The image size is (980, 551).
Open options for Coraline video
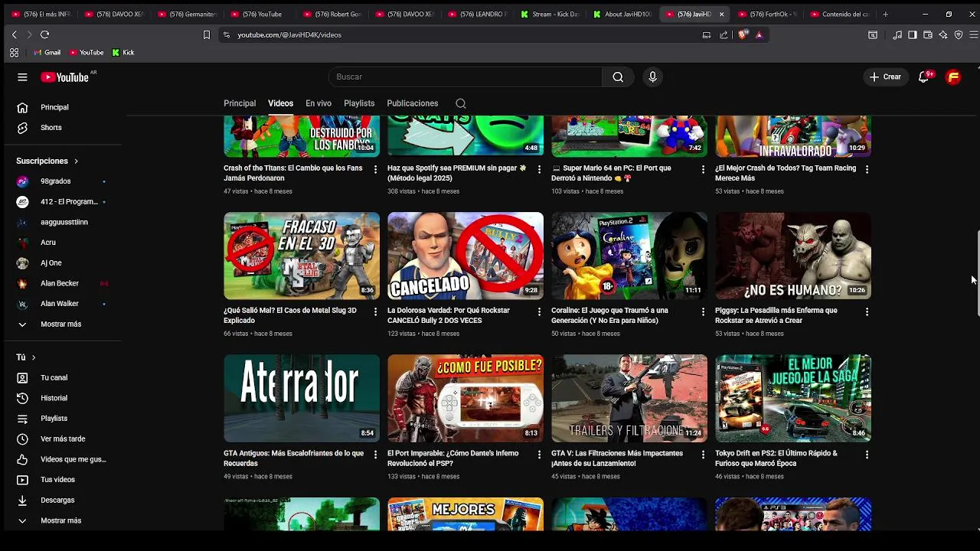pos(703,311)
